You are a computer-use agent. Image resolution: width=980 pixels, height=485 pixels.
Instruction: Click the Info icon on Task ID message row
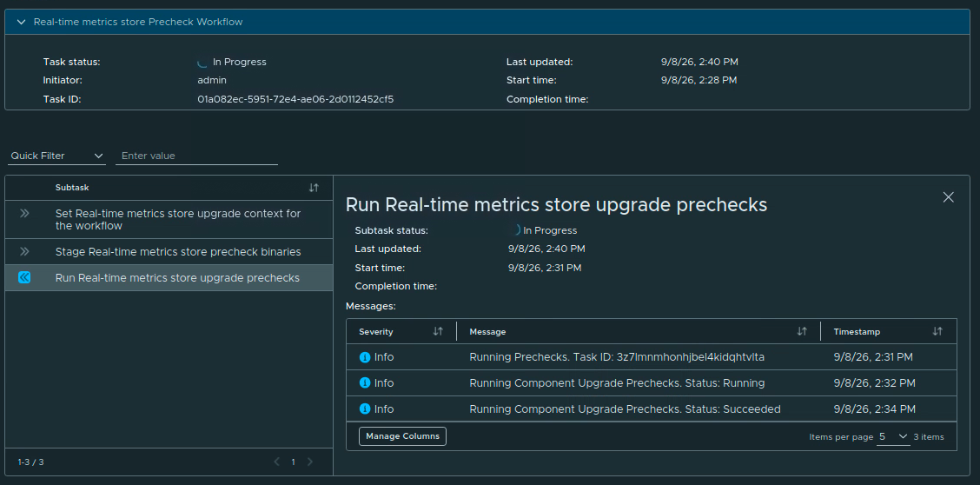coord(365,357)
